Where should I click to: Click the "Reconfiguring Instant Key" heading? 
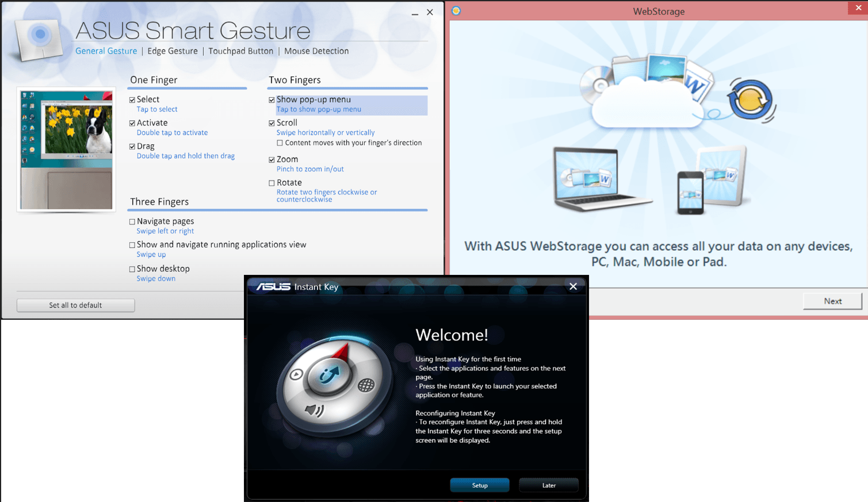tap(455, 413)
